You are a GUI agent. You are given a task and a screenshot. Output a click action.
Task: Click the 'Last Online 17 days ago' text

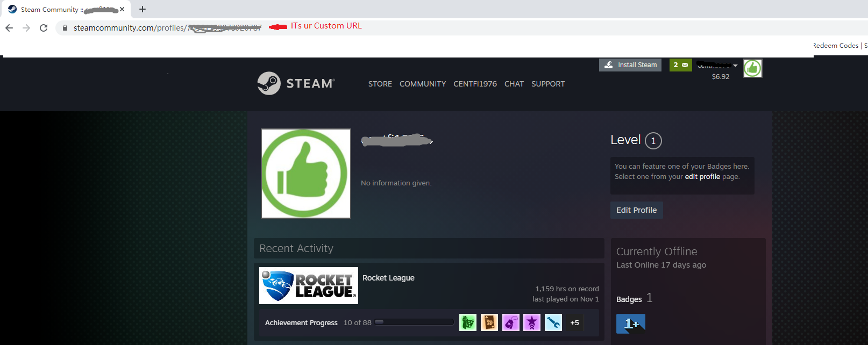[661, 265]
